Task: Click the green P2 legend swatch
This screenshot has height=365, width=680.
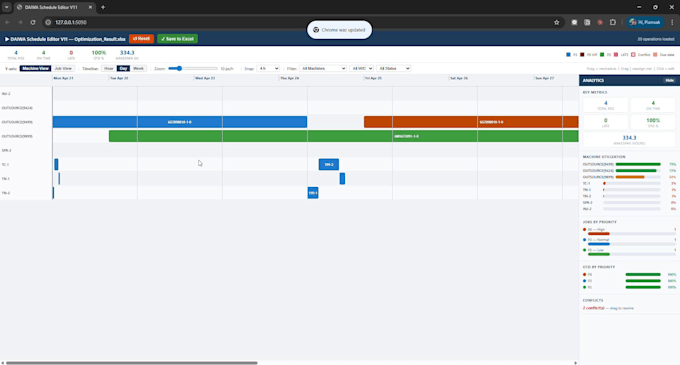Action: (602, 55)
